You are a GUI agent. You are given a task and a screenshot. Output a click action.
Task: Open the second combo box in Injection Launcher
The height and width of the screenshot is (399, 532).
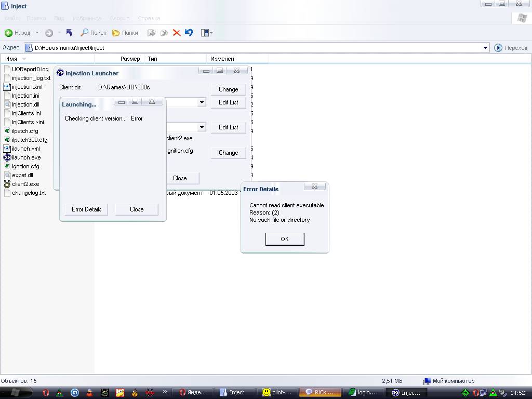[202, 127]
